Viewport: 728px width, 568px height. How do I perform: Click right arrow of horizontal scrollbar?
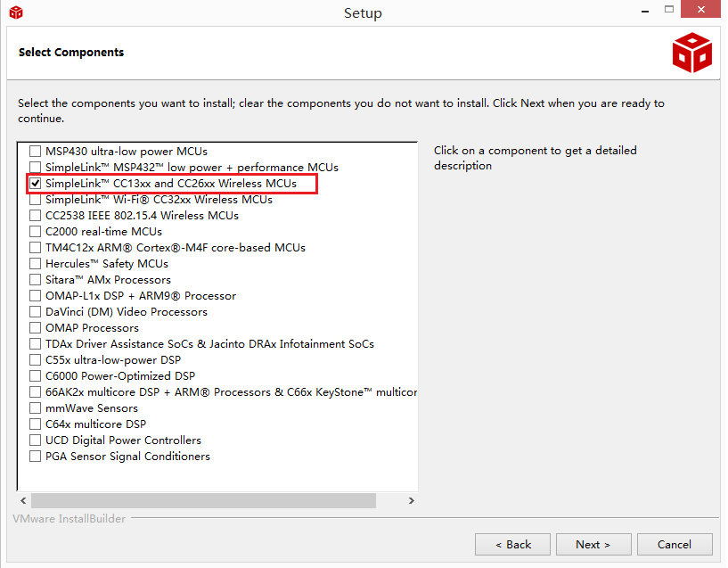(x=412, y=500)
